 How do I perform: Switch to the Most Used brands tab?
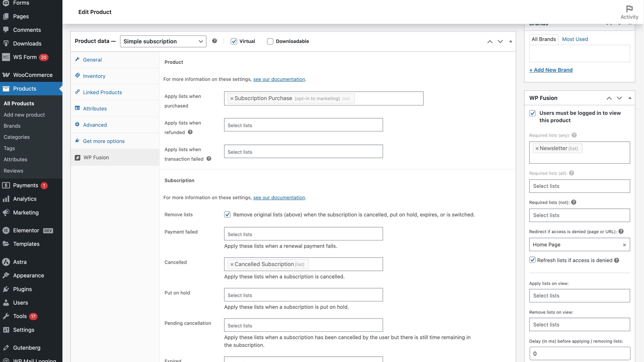[575, 39]
